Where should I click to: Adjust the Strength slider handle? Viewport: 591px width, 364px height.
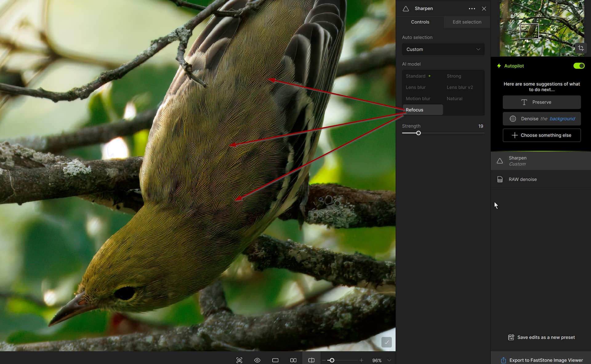pyautogui.click(x=418, y=133)
